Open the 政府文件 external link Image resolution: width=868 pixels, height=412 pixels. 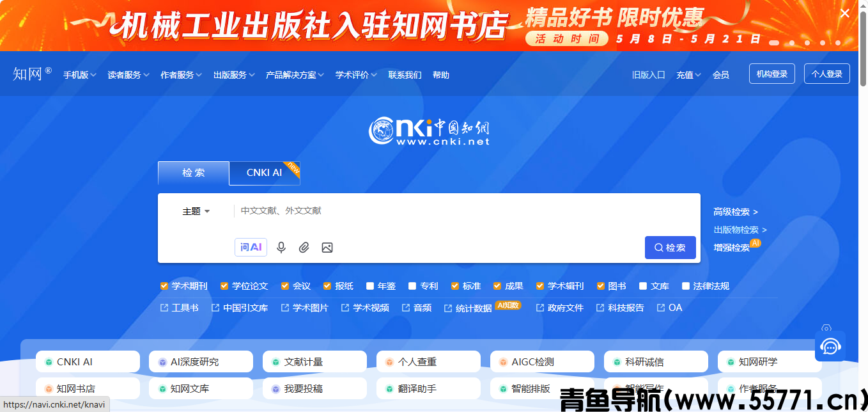(560, 308)
